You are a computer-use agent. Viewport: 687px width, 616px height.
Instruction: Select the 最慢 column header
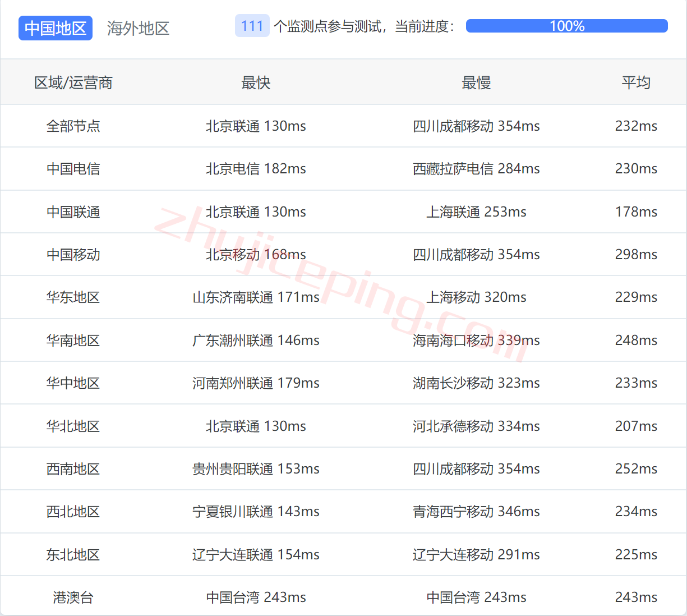[x=476, y=83]
